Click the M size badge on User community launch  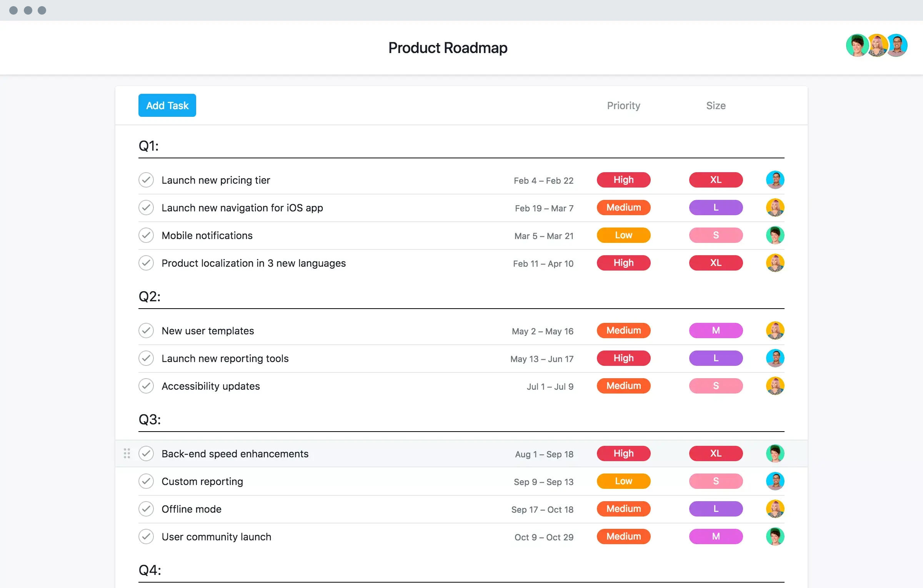tap(715, 536)
